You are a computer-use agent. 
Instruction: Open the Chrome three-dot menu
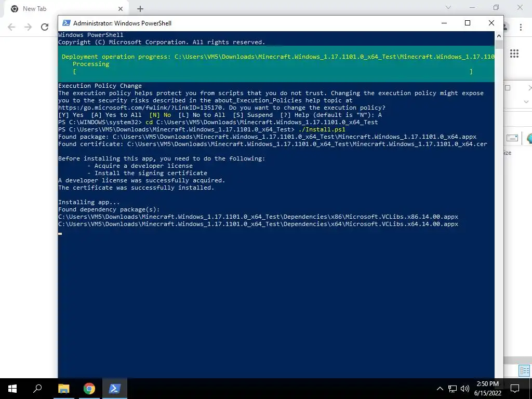[x=521, y=27]
